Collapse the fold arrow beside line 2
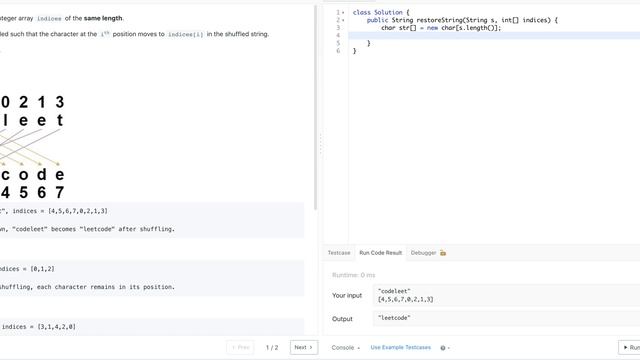Image resolution: width=640 pixels, height=360 pixels. [x=343, y=20]
